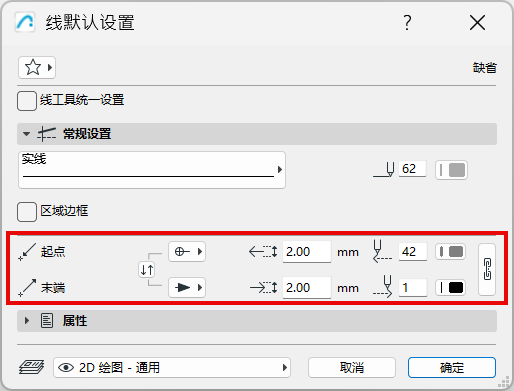Click the line pen number field 62
Viewport: 514px width, 391px height.
click(x=412, y=169)
